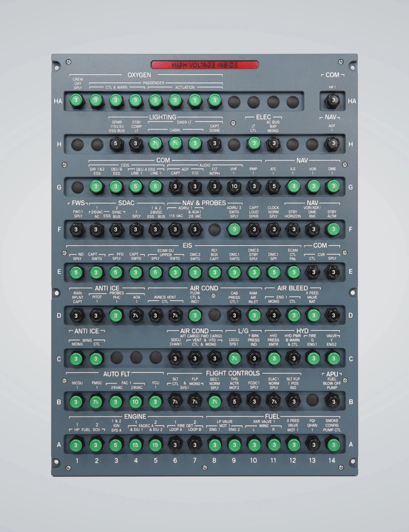Toggle the AC BUS 8XP MONG breaker
409x532 pixels.
pyautogui.click(x=274, y=144)
